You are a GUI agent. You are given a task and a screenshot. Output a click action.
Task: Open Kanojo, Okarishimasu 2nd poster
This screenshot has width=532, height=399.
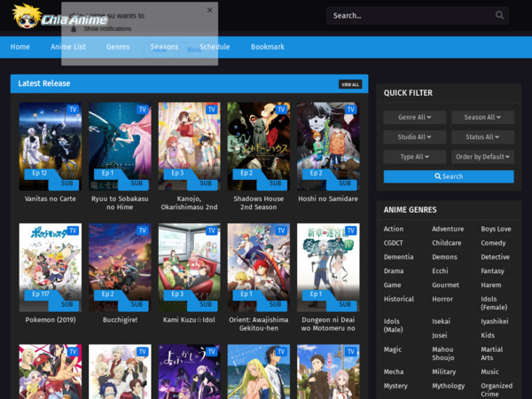[x=190, y=146]
